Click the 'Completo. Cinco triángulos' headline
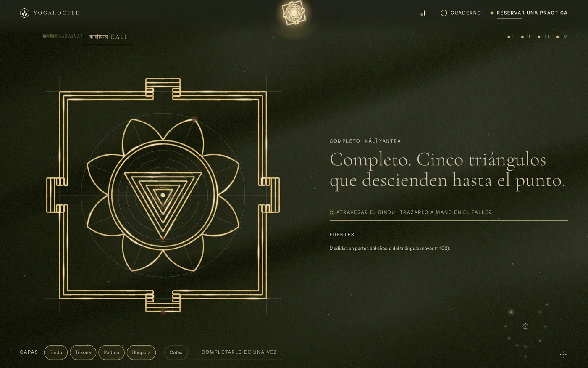588x368 pixels. [447, 170]
